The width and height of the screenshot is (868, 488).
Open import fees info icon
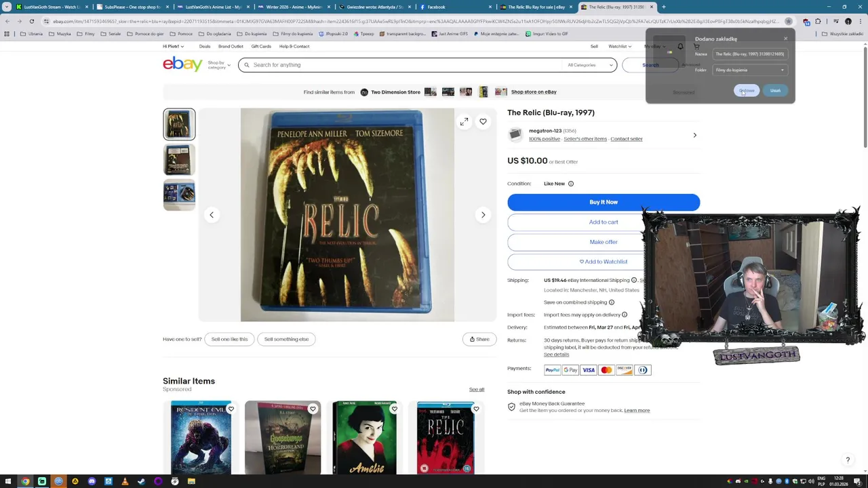tap(625, 314)
